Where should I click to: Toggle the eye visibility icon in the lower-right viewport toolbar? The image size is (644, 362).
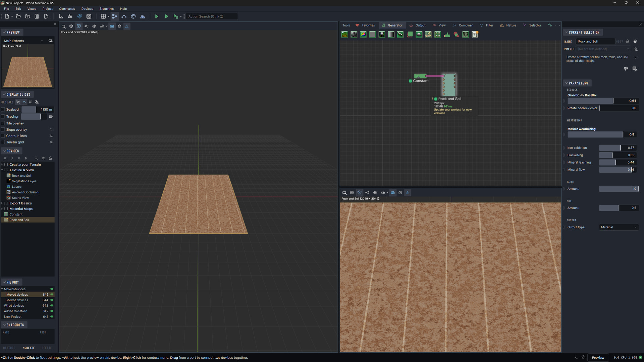(375, 193)
